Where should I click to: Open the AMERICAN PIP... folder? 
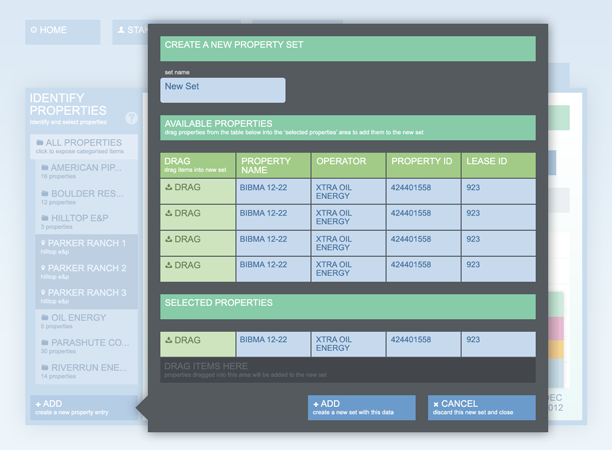coord(86,171)
